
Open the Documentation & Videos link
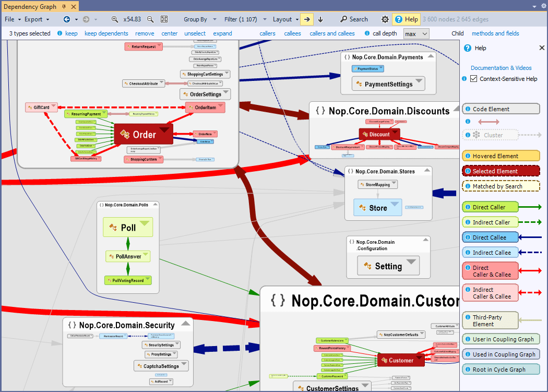pyautogui.click(x=503, y=68)
